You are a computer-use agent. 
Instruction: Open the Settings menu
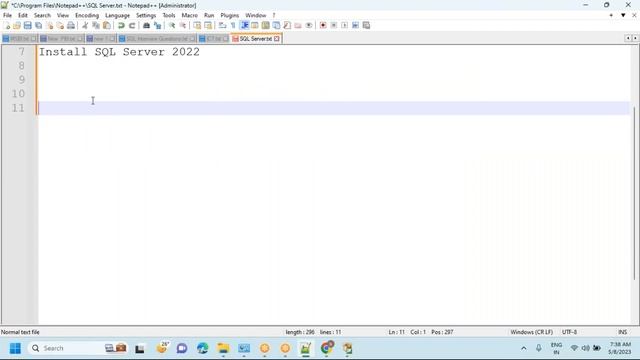click(x=146, y=16)
